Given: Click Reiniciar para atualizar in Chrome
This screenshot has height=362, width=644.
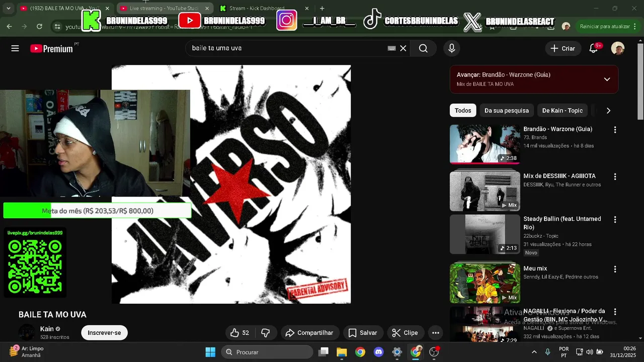Looking at the screenshot, I should 605,26.
